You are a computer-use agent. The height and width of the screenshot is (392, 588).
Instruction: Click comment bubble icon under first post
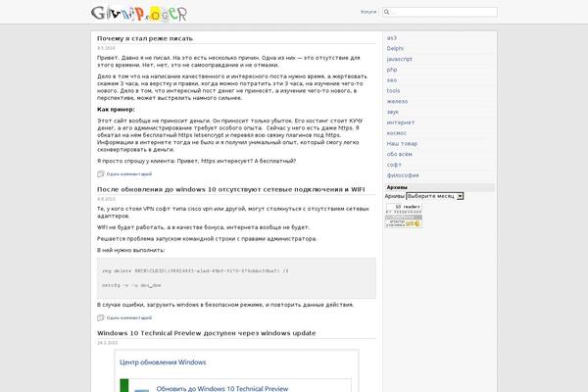point(101,173)
